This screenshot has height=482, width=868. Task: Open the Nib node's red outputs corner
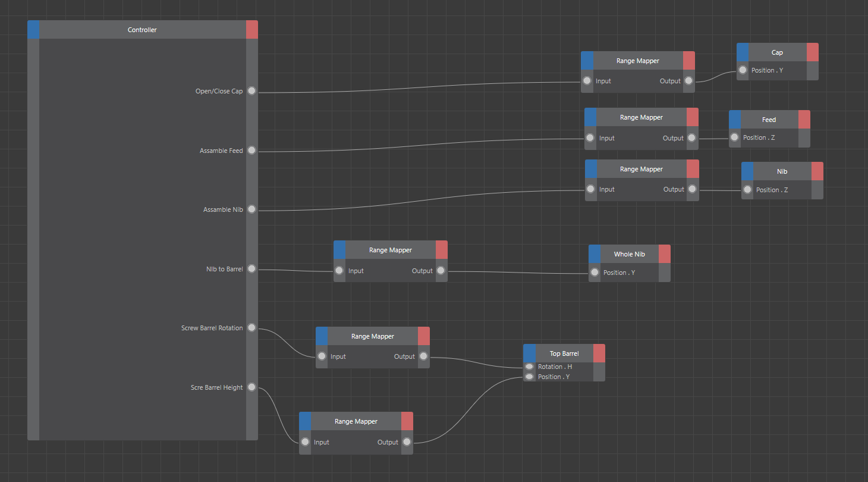[817, 171]
